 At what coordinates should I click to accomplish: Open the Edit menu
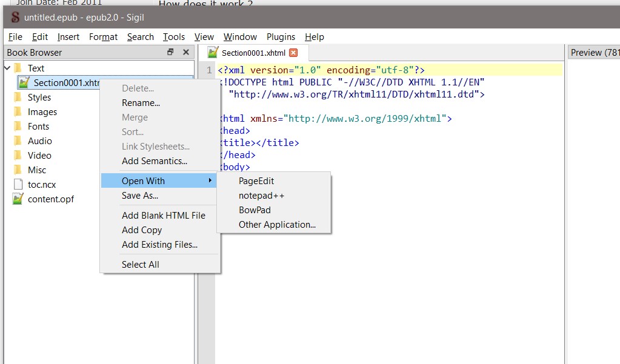point(40,37)
